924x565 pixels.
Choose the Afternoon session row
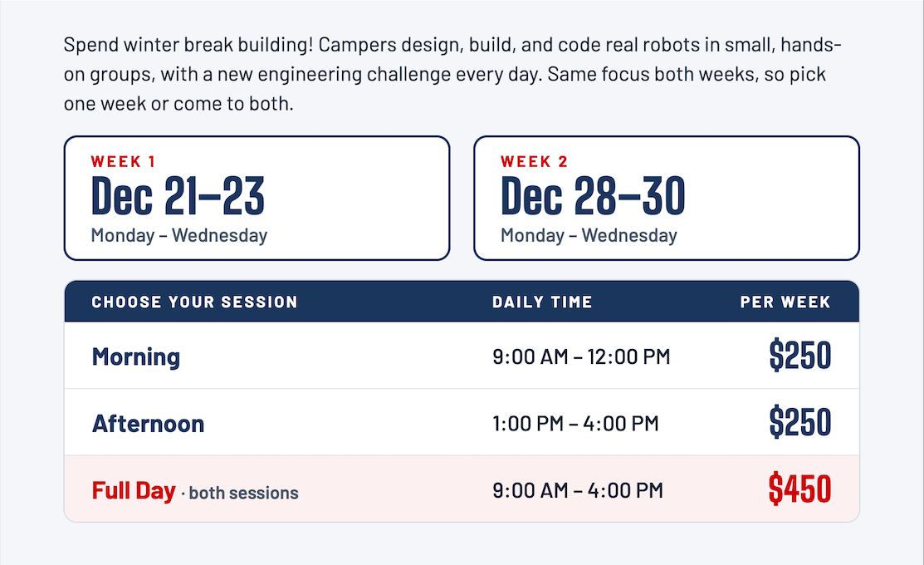tap(462, 422)
